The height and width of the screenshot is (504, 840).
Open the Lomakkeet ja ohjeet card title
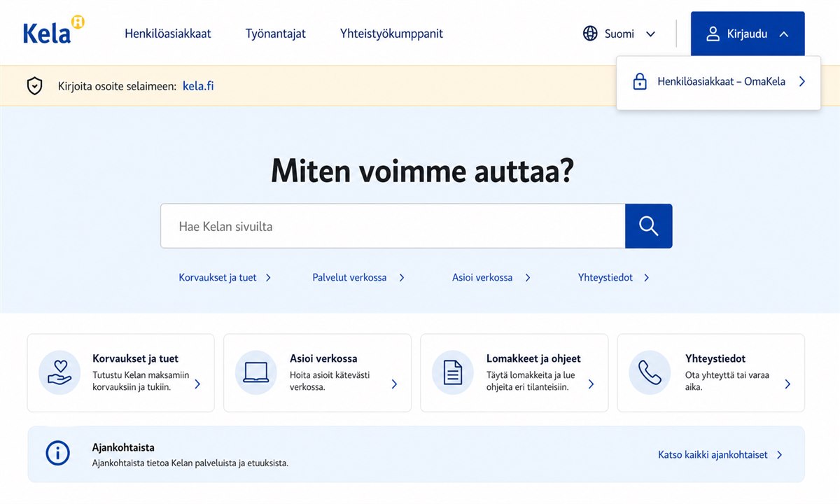[533, 358]
